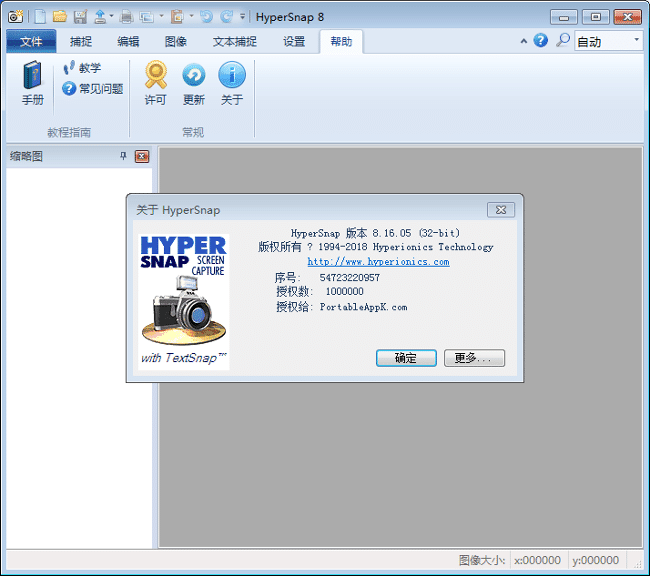Switch to the 图像 image tab

click(176, 41)
